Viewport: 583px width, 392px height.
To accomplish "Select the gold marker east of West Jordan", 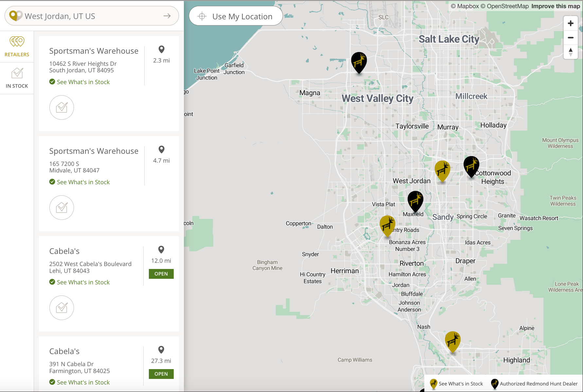I will (442, 171).
